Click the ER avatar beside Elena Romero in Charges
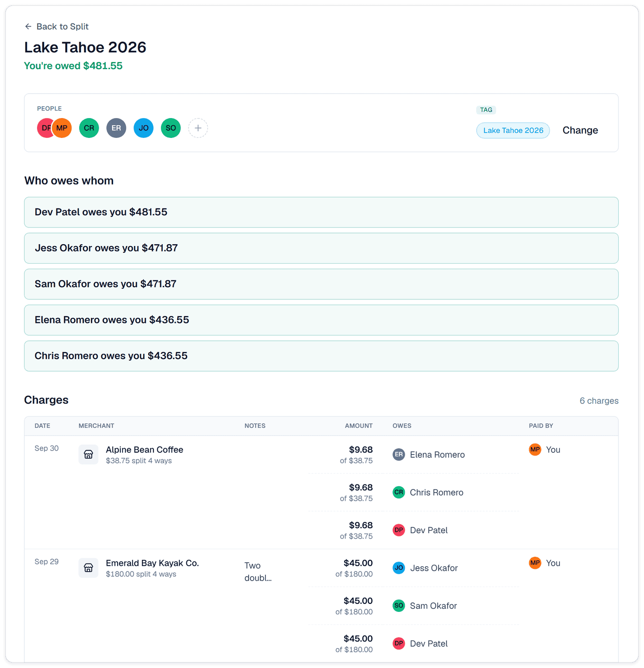The width and height of the screenshot is (644, 668). (x=399, y=455)
